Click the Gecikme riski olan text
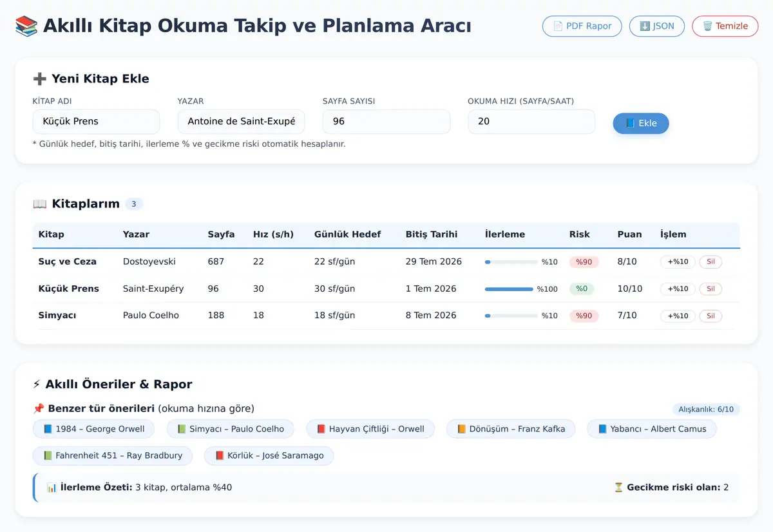This screenshot has width=773, height=532. (671, 488)
